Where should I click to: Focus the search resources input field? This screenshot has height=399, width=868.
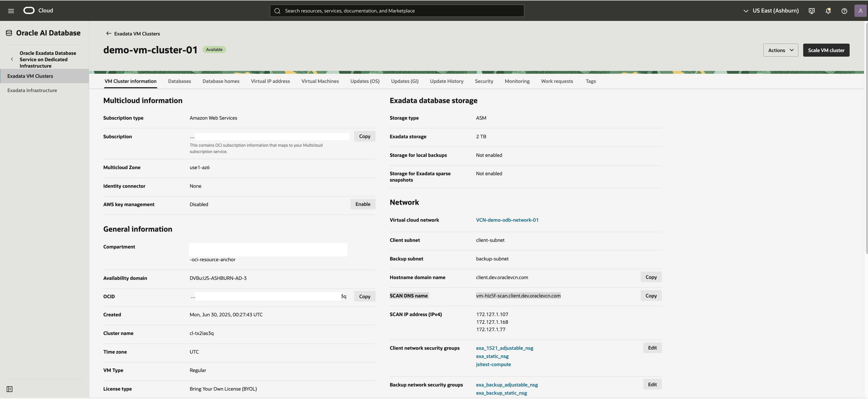(396, 11)
